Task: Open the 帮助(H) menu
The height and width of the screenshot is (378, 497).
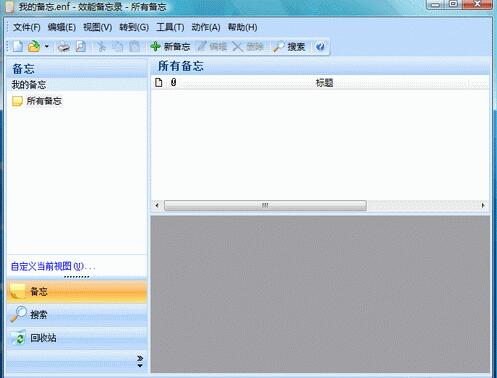Action: (x=242, y=27)
